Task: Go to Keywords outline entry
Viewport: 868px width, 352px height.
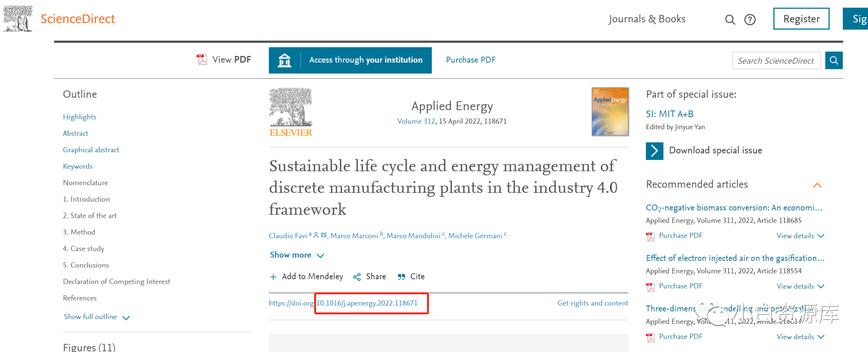Action: pos(78,166)
